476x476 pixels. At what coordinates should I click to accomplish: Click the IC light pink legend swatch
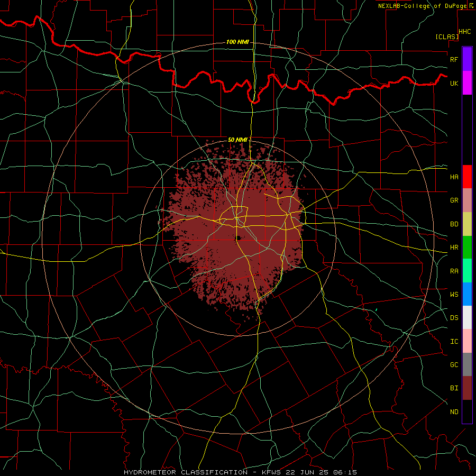tap(467, 341)
